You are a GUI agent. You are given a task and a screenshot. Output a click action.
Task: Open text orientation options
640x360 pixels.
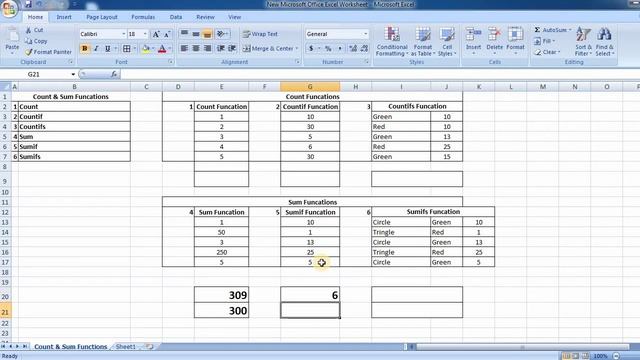tap(222, 34)
